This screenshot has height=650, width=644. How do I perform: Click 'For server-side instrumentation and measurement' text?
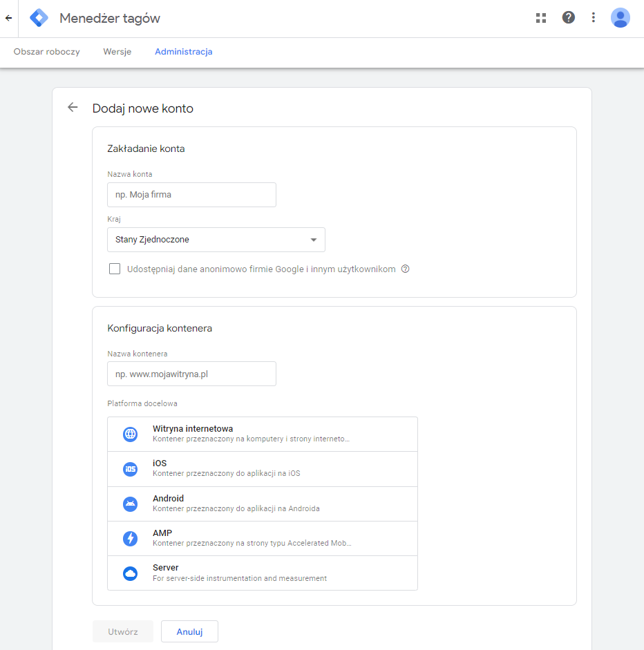coord(240,578)
